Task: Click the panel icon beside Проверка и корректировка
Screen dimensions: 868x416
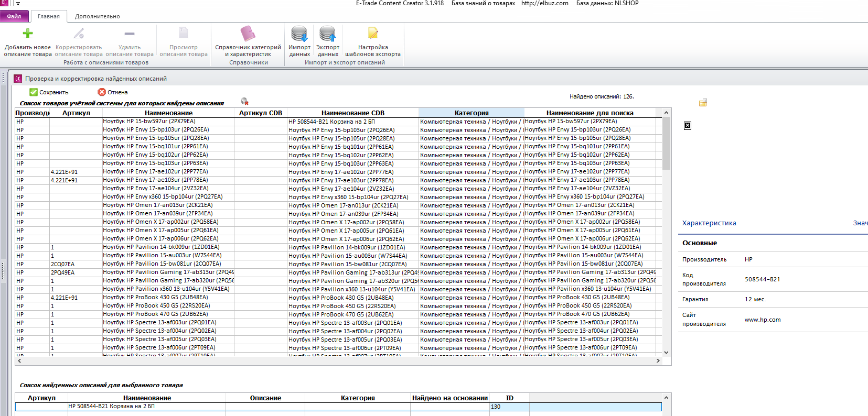Action: point(18,79)
